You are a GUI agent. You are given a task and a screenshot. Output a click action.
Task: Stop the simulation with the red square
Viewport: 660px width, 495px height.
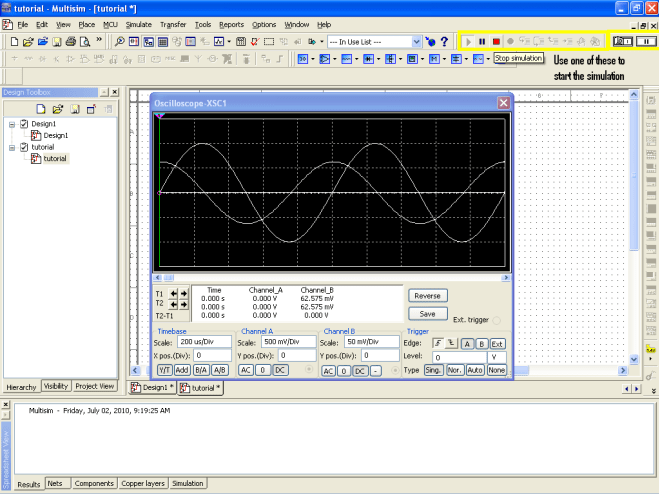pos(496,42)
